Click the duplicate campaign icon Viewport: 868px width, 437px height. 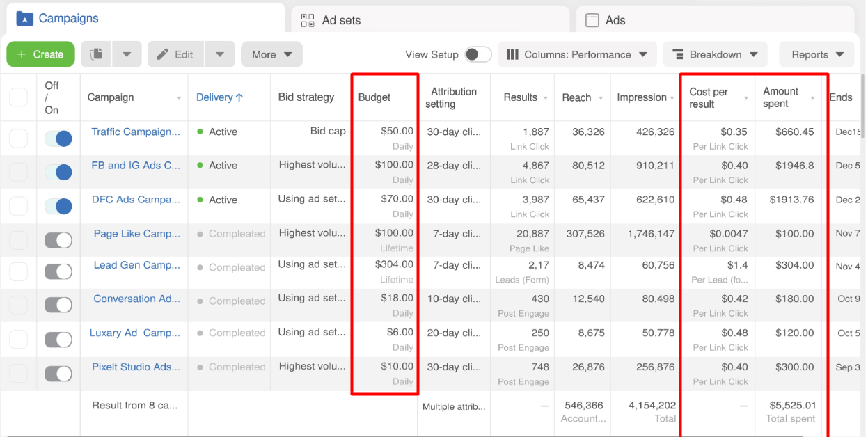[96, 54]
